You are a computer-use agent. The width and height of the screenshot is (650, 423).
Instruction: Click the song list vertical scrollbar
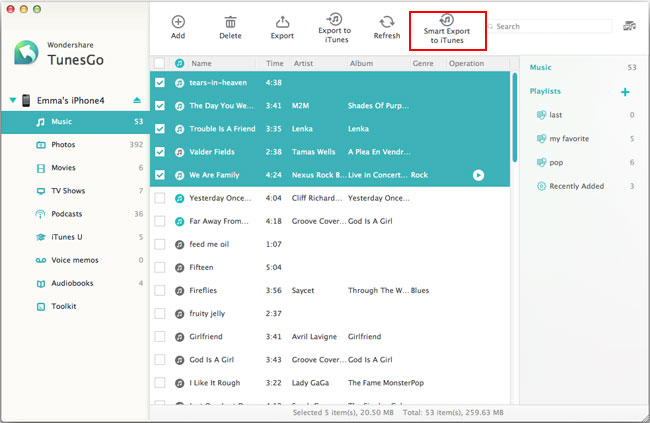coord(515,117)
